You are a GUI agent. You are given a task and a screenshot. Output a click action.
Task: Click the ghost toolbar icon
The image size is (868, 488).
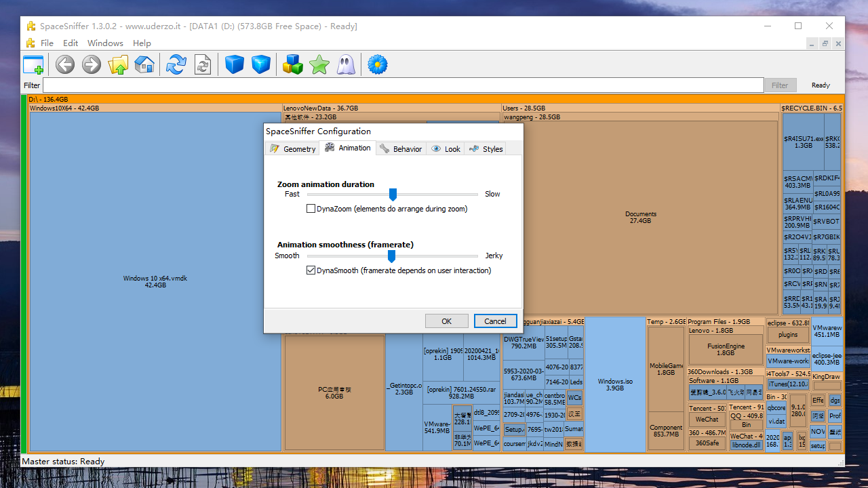pyautogui.click(x=345, y=64)
